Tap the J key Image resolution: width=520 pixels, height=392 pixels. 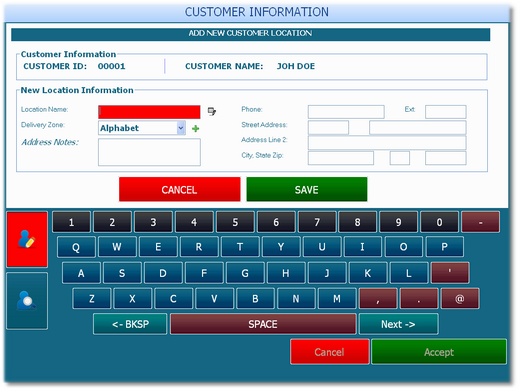(x=327, y=273)
